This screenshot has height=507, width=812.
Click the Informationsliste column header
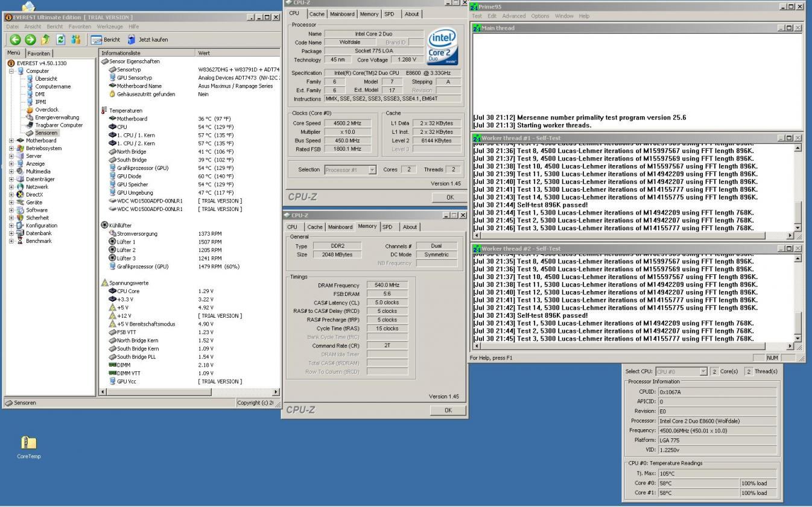[147, 53]
